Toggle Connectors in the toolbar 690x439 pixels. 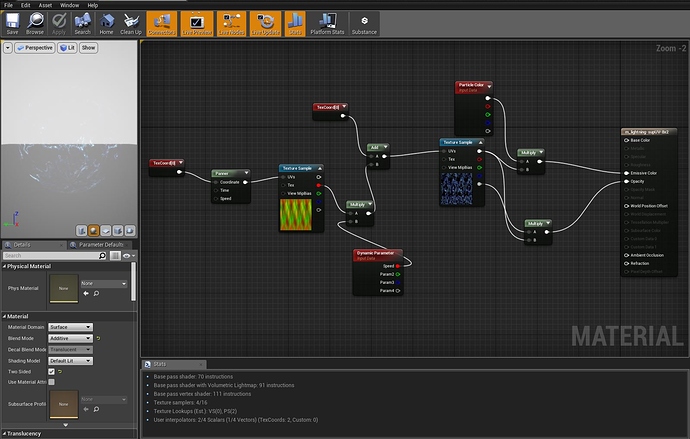pos(162,24)
